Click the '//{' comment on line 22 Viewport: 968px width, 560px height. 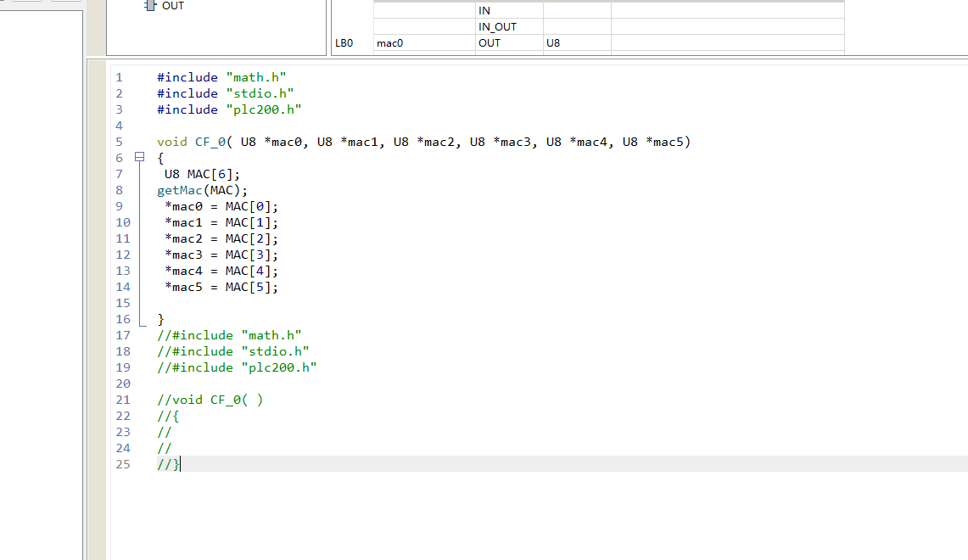click(x=168, y=416)
